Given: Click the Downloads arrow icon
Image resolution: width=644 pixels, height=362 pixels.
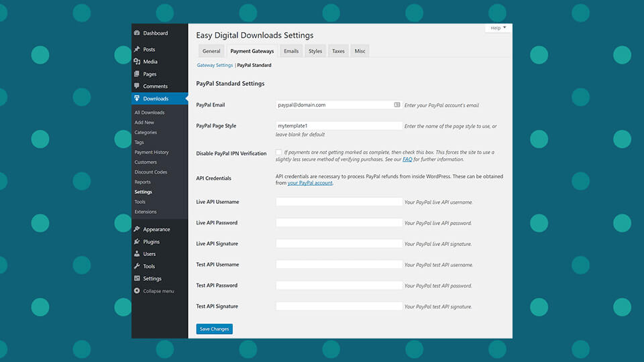Looking at the screenshot, I should pos(137,99).
